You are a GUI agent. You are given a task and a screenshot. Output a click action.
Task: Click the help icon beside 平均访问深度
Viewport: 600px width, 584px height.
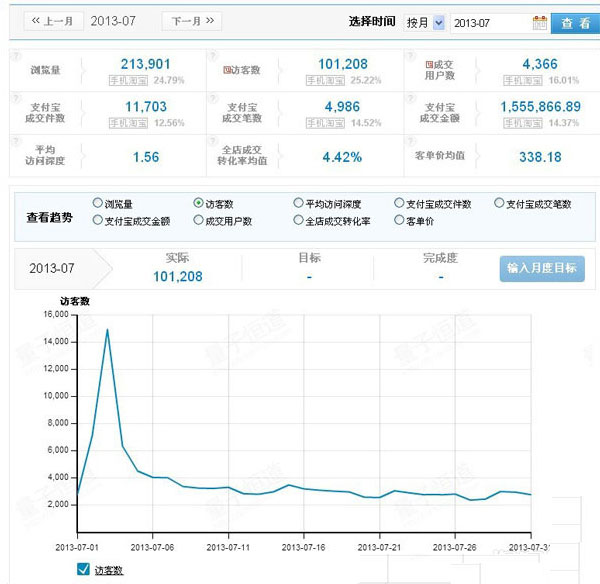click(16, 141)
